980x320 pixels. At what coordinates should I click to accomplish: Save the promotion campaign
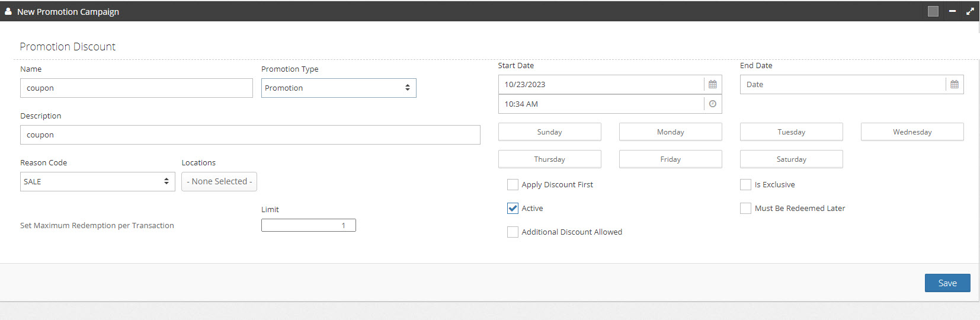coord(947,283)
